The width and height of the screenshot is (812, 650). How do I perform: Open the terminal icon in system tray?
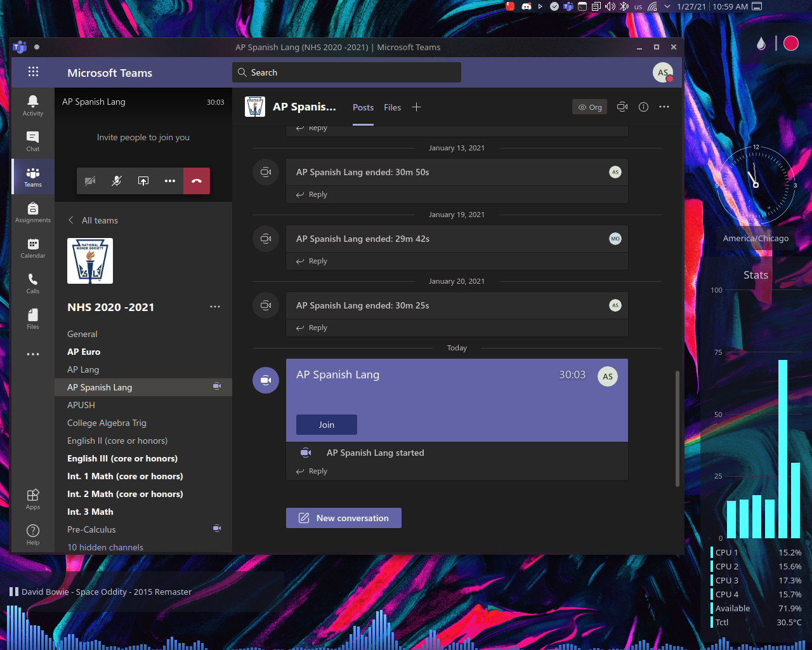[582, 6]
